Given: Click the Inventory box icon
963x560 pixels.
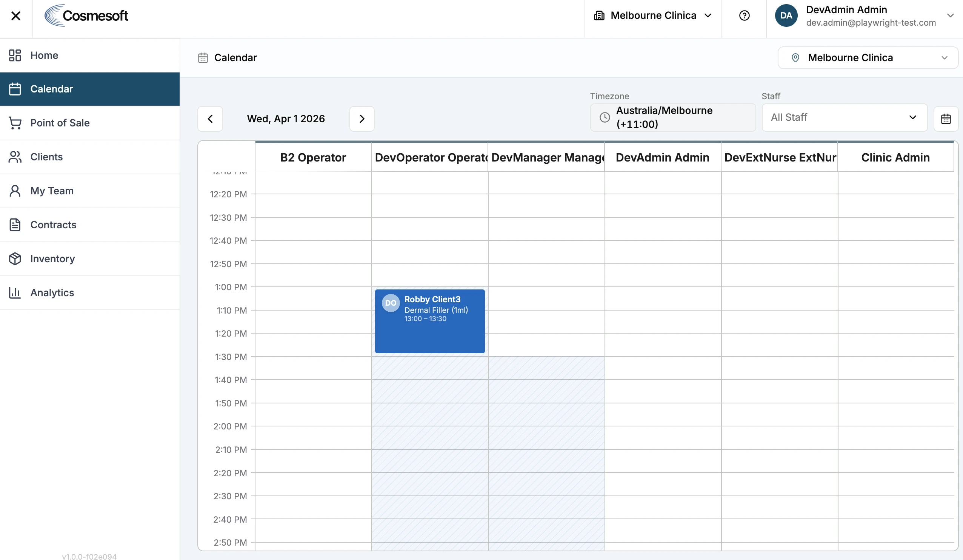Looking at the screenshot, I should pyautogui.click(x=15, y=259).
